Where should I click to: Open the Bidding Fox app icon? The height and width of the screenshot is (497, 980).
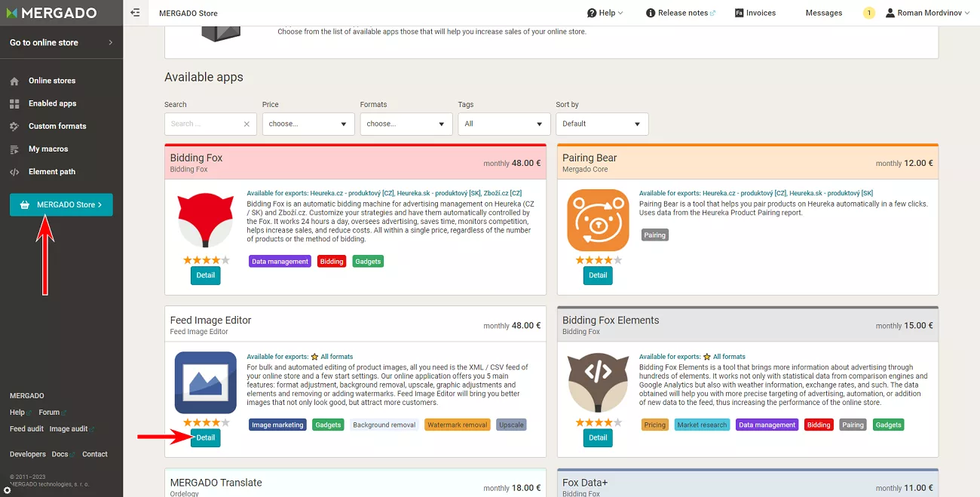click(205, 220)
